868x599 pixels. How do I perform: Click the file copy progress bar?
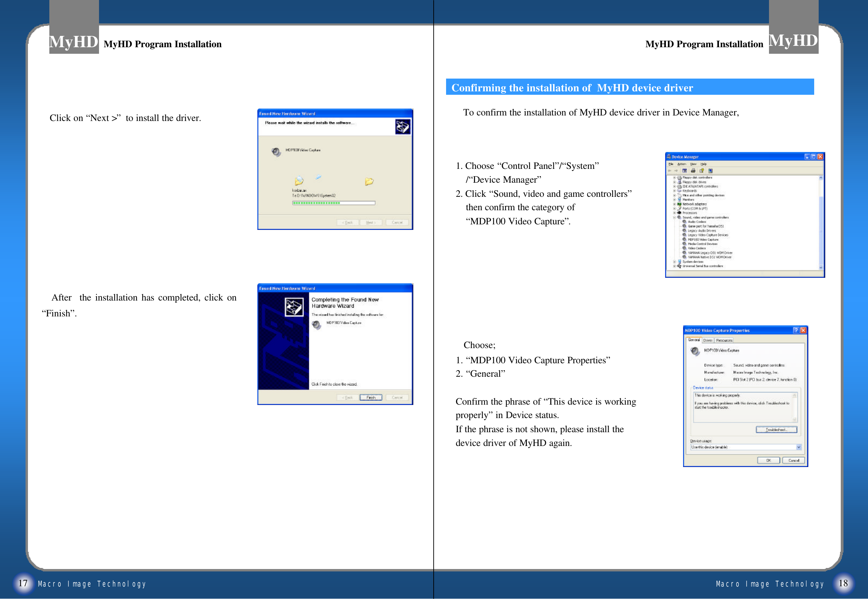click(334, 203)
